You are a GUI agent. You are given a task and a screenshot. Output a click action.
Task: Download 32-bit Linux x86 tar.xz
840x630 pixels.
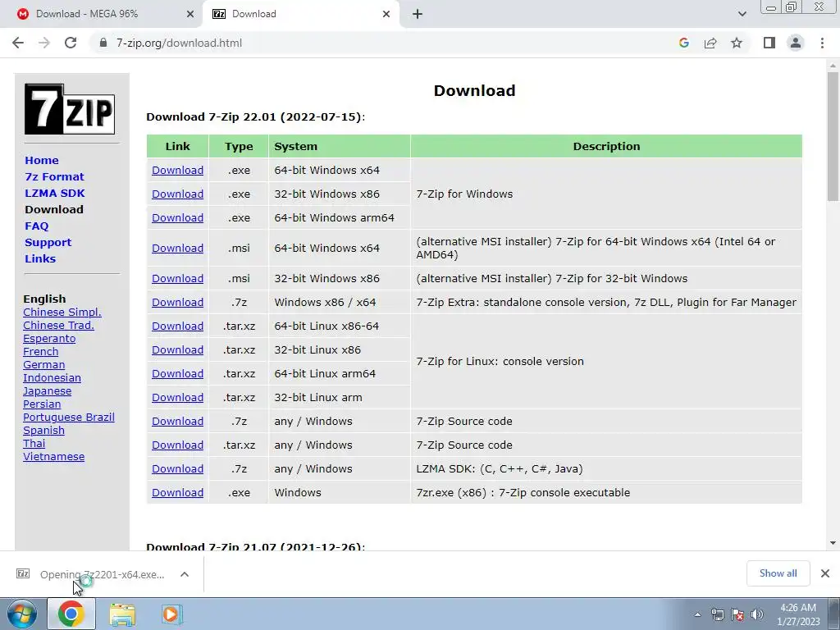(x=177, y=349)
